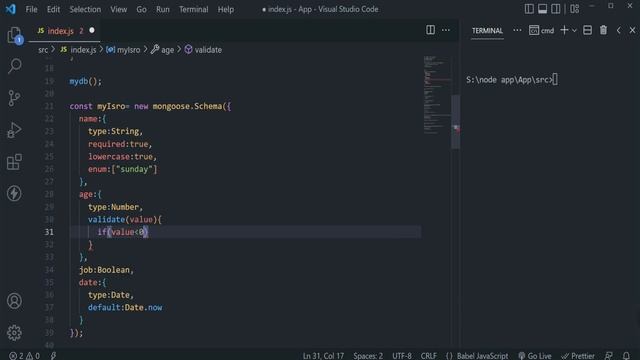Open launch profile dropdown arrow beside plus
The image size is (640, 360).
(574, 31)
